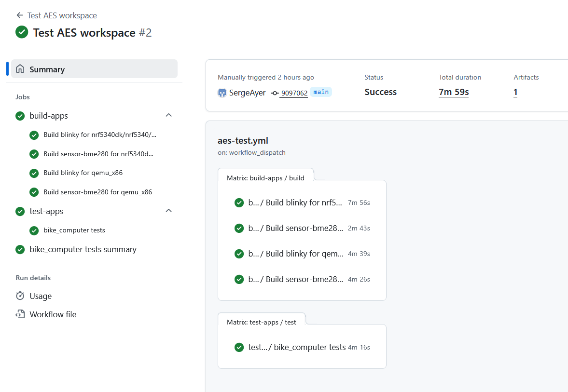This screenshot has width=568, height=392.
Task: Collapse the test-apps job list
Action: pyautogui.click(x=168, y=211)
